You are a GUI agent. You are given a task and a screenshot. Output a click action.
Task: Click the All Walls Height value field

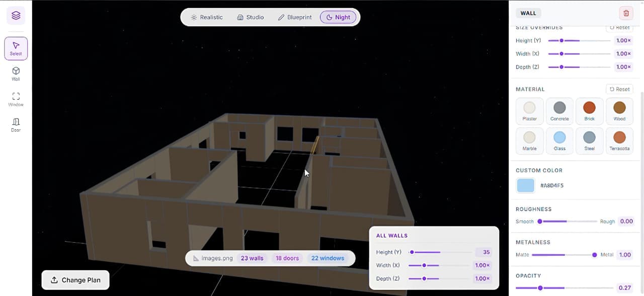tap(482, 252)
